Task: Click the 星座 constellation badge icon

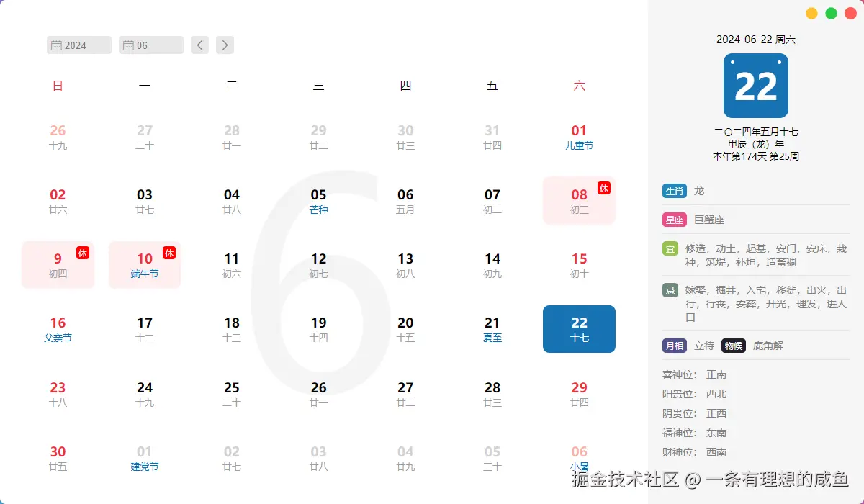Action: 674,220
